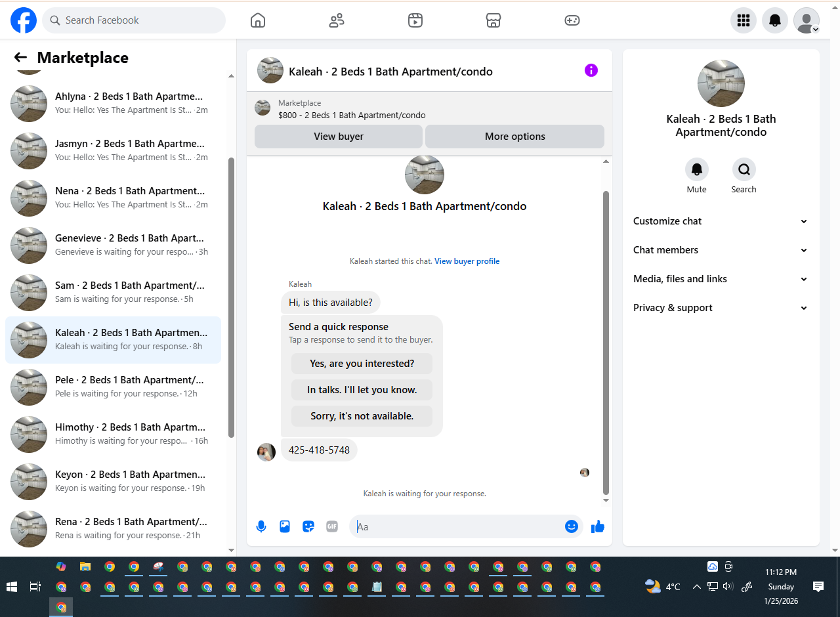Open the taskbar volume speaker icon
This screenshot has height=617, width=840.
pyautogui.click(x=728, y=587)
